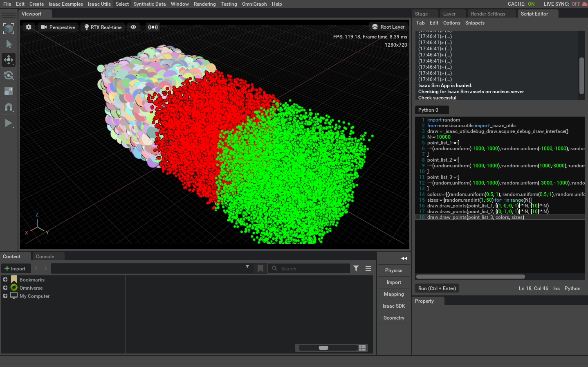This screenshot has width=588, height=367.
Task: Open the Isaac SDK panel button
Action: (394, 306)
